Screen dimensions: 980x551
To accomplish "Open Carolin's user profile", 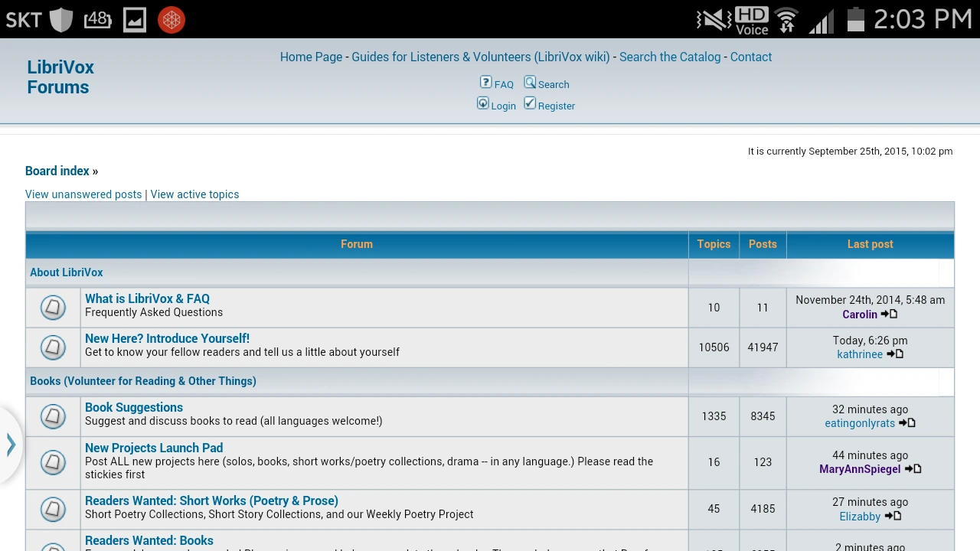I will pos(860,315).
